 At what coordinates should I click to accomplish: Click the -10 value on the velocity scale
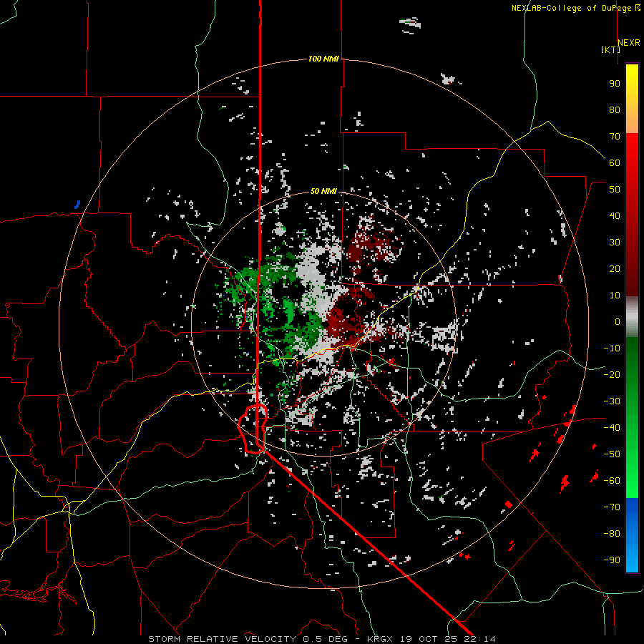coord(612,348)
